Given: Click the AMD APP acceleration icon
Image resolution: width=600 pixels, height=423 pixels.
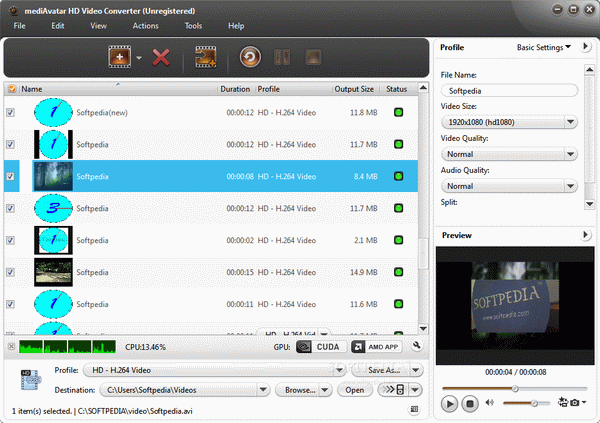Looking at the screenshot, I should [x=377, y=347].
